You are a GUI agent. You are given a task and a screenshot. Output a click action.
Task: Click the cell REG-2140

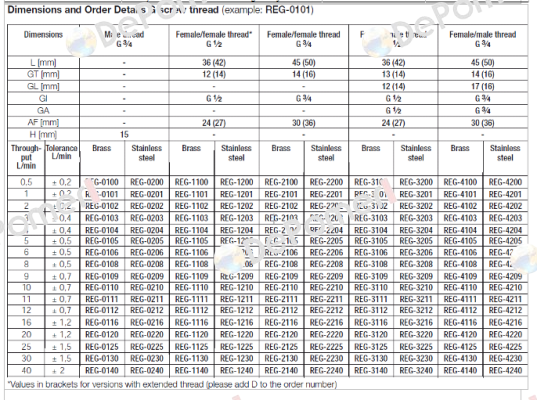tap(281, 371)
